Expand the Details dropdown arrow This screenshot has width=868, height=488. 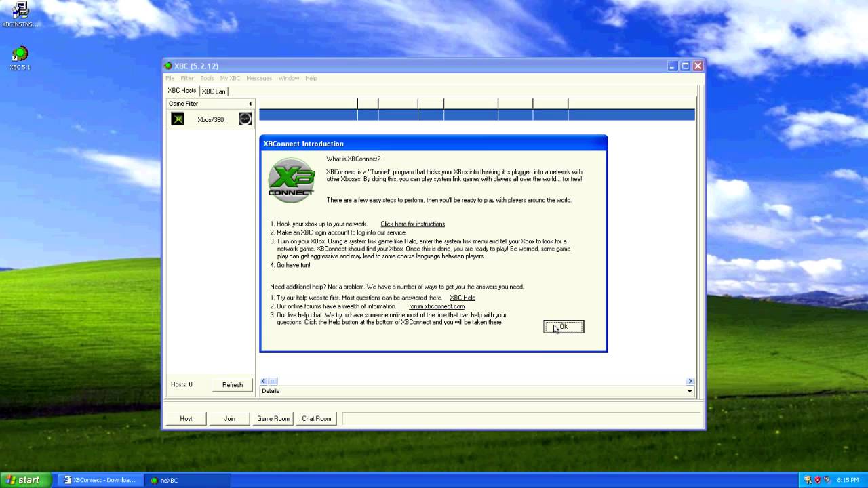coord(690,391)
